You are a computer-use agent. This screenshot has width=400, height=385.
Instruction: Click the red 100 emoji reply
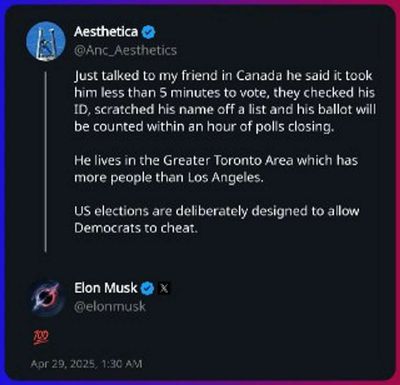pyautogui.click(x=41, y=338)
